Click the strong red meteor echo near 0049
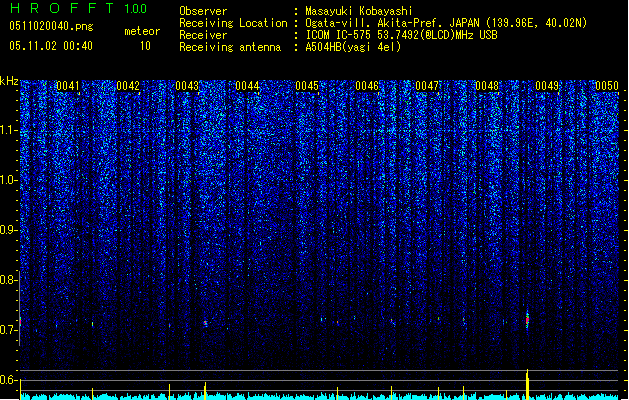The width and height of the screenshot is (629, 400). click(528, 320)
